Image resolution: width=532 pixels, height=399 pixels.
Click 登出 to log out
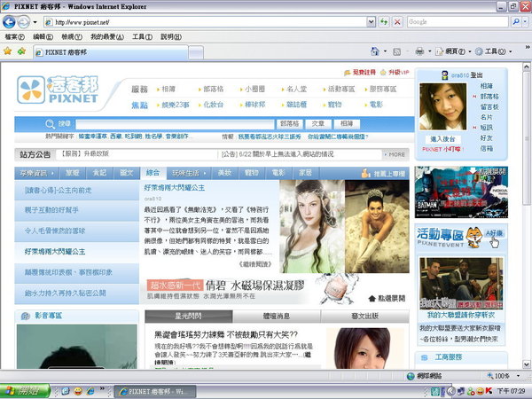(x=476, y=75)
